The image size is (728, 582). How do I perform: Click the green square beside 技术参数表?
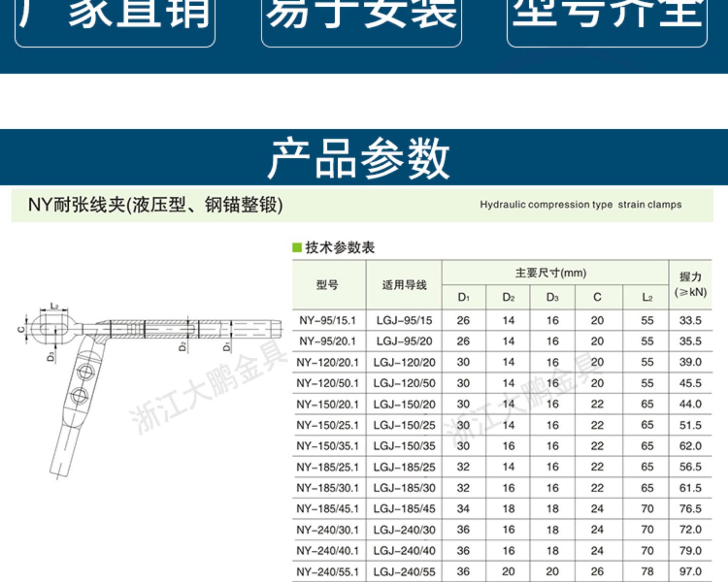(x=297, y=248)
